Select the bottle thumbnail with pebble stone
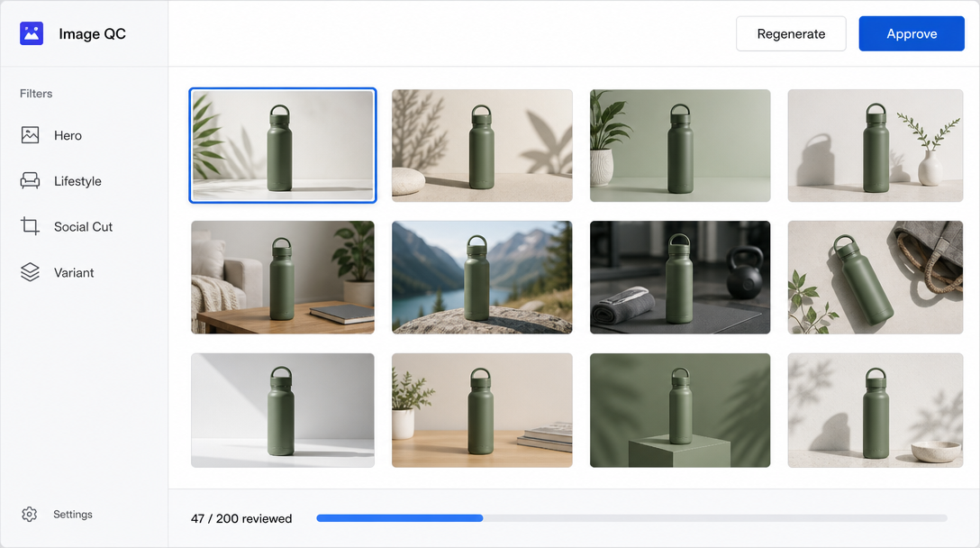Screen dimensions: 980x548 482,145
